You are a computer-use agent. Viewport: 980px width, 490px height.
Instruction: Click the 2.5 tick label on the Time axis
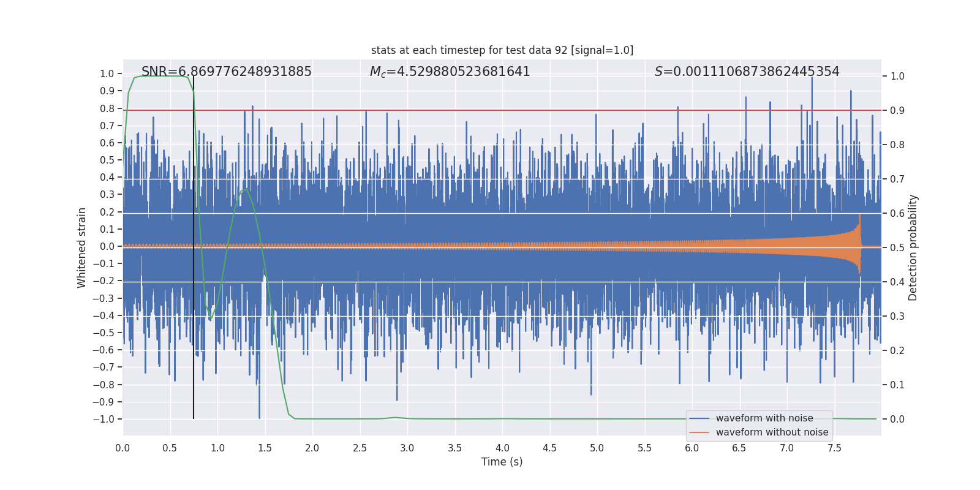tap(360, 448)
